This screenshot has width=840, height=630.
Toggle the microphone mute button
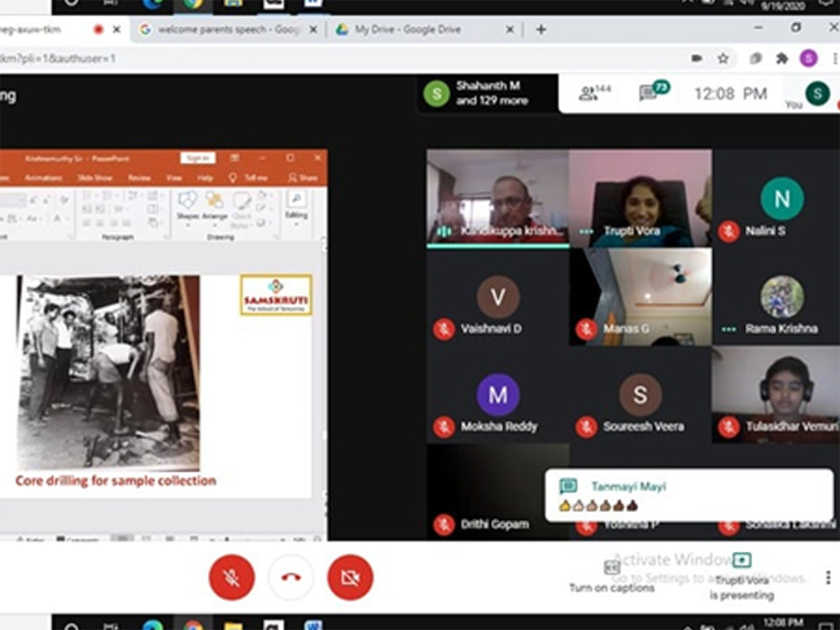232,577
